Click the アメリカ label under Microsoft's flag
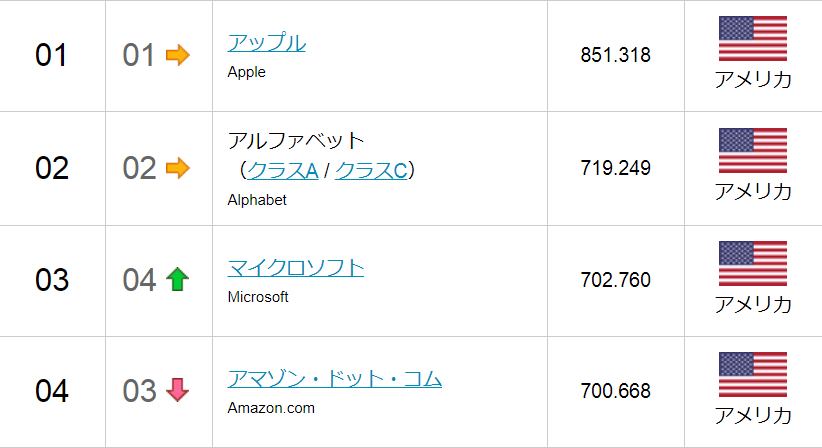The height and width of the screenshot is (448, 822). pyautogui.click(x=753, y=304)
